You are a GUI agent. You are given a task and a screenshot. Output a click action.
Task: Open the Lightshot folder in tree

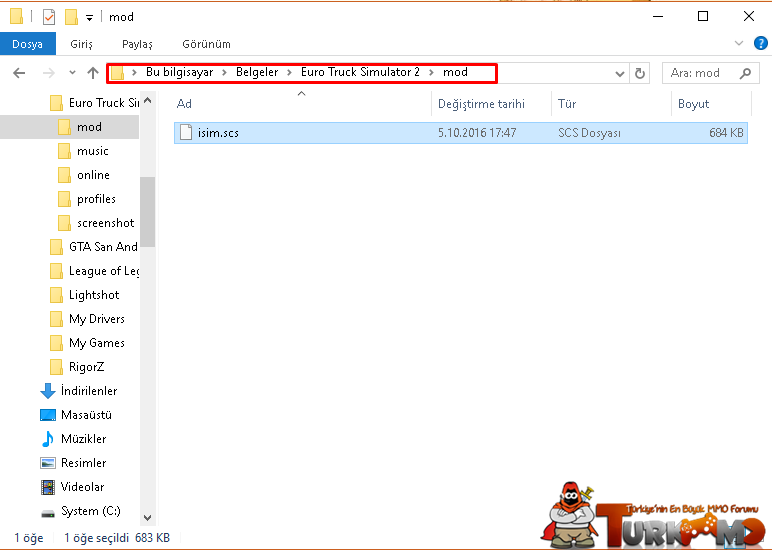85,295
